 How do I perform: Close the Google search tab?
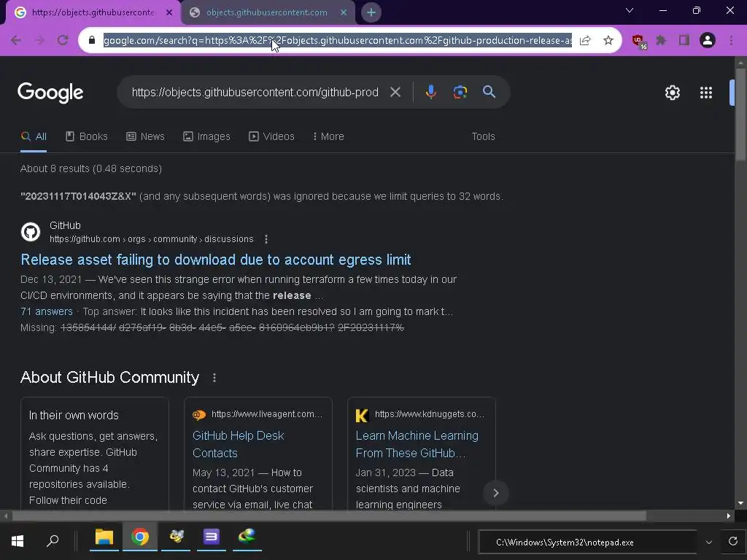(169, 13)
